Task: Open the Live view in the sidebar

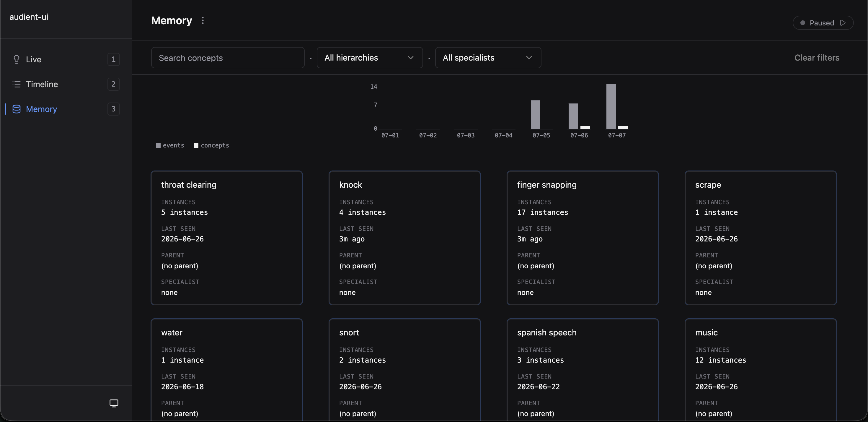Action: [66, 59]
